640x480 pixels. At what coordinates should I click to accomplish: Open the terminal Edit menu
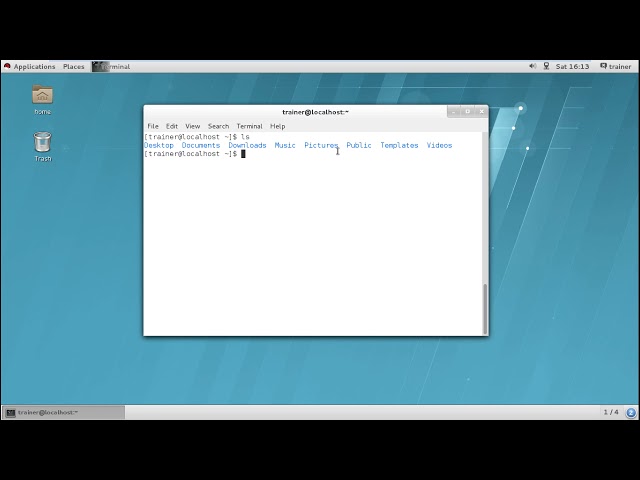pos(171,126)
